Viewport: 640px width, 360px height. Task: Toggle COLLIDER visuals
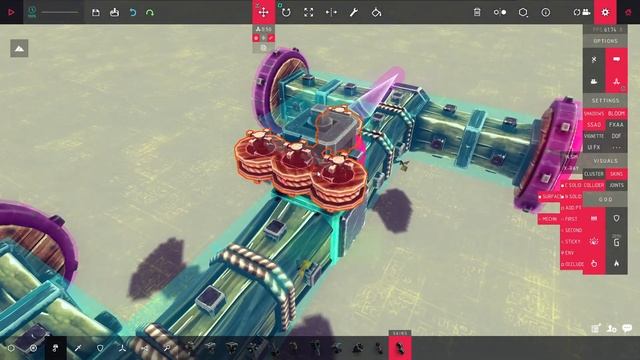point(593,185)
